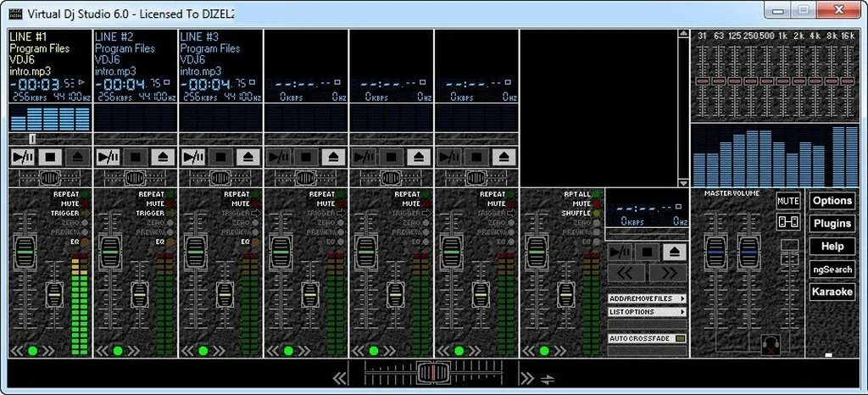Click the LINE #2 intro.mp3 file name

point(115,71)
